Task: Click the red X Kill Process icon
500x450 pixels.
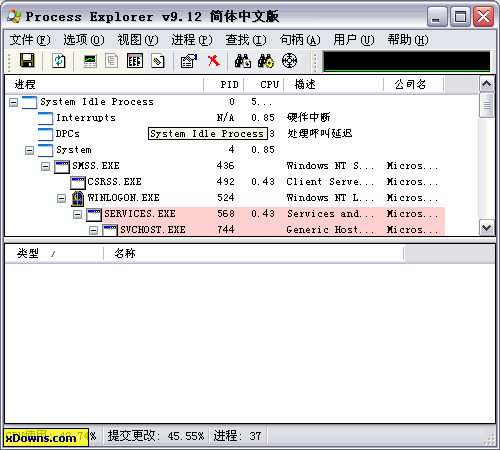Action: 213,61
